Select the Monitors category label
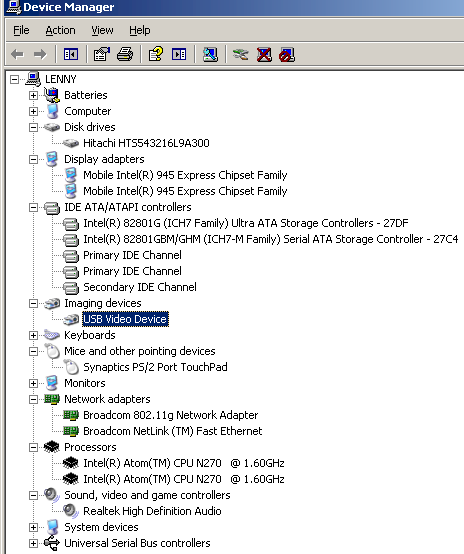464x554 pixels. click(x=85, y=383)
